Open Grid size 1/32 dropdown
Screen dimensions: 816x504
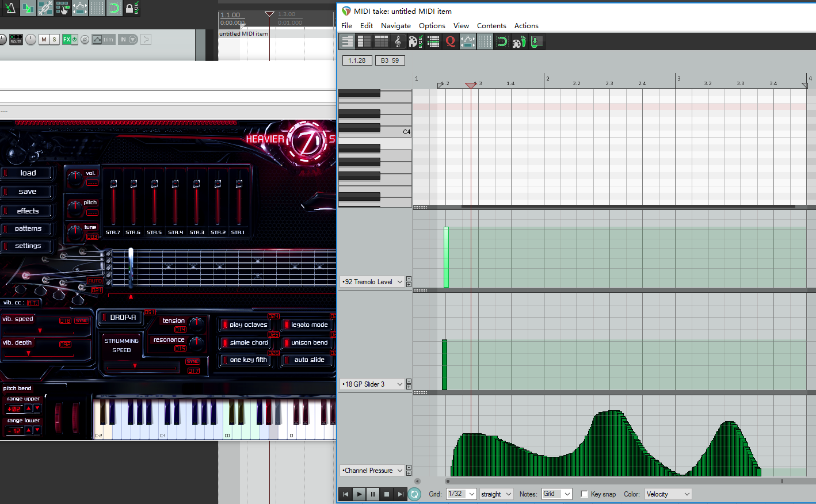coord(461,494)
